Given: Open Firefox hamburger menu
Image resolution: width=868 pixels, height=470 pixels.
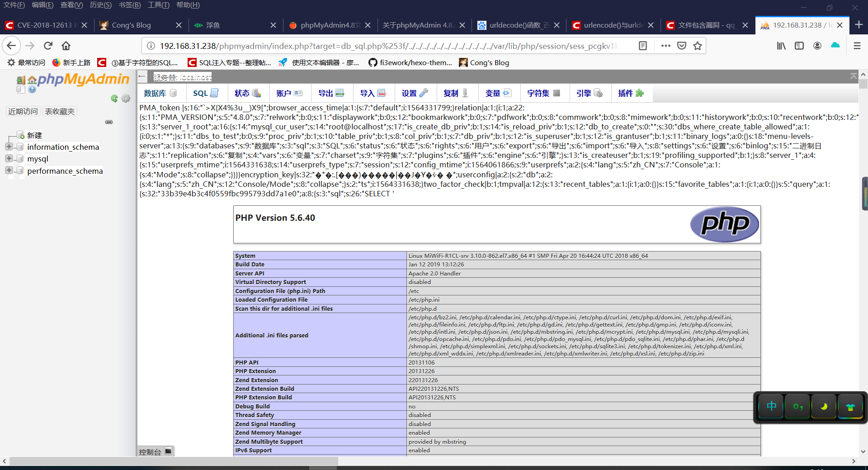Looking at the screenshot, I should [857, 46].
